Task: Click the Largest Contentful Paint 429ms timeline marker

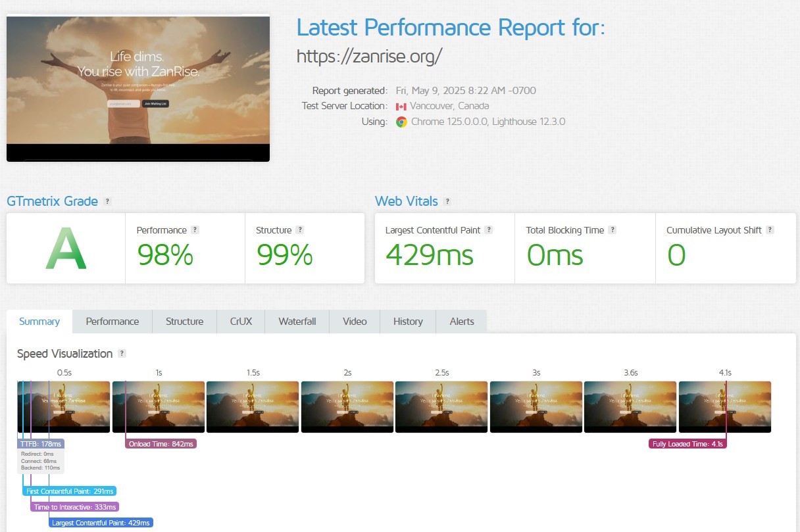Action: 101,523
